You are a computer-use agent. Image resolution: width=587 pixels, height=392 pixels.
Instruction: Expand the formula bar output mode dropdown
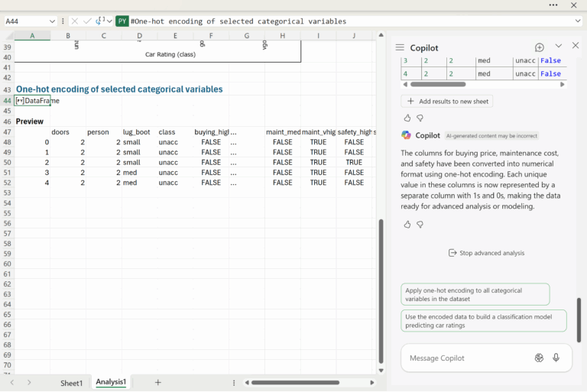110,21
